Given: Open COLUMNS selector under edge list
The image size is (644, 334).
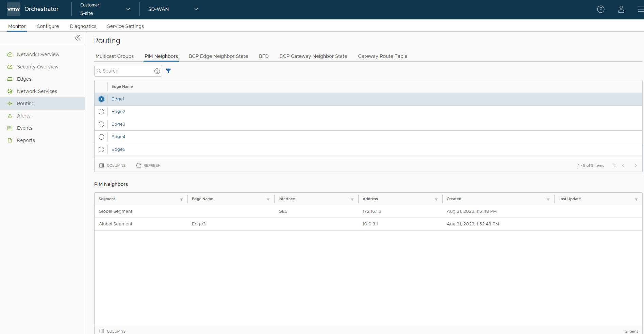Looking at the screenshot, I should (113, 165).
